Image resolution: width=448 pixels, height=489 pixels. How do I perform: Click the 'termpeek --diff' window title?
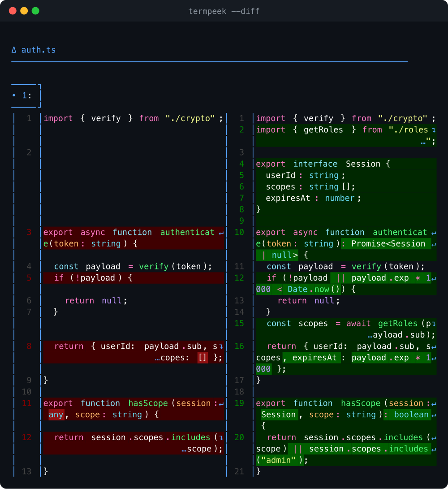click(224, 11)
